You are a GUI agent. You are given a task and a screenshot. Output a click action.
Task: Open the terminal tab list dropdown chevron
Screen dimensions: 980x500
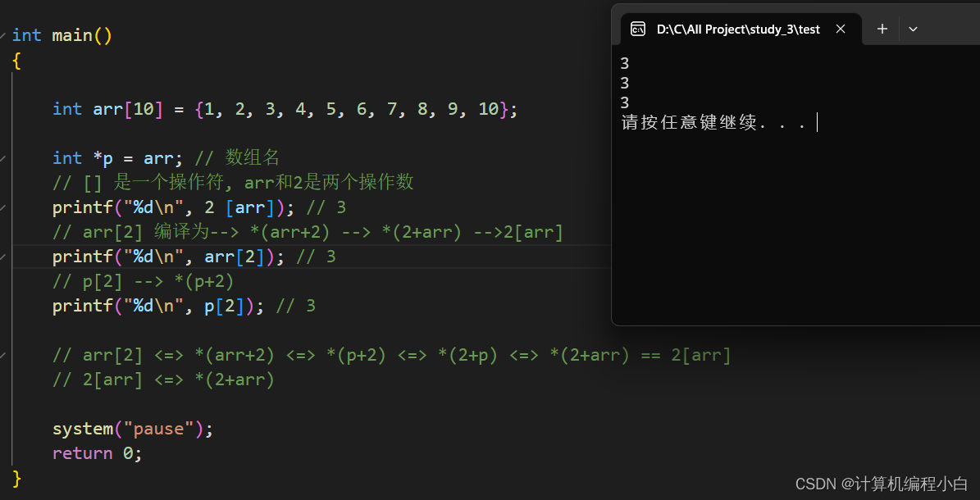click(913, 29)
